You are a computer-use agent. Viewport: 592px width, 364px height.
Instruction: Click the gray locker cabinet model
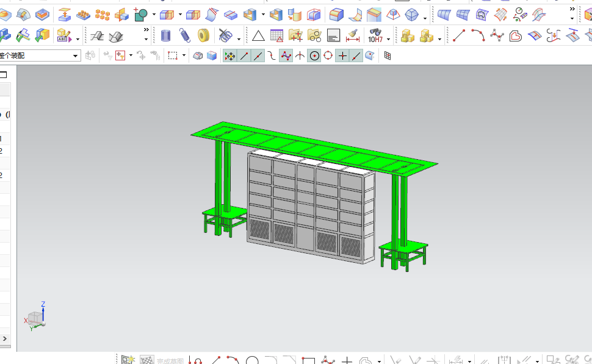coord(311,205)
